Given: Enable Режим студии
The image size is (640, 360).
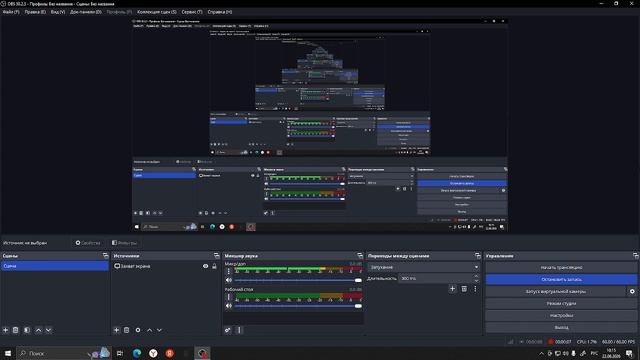Looking at the screenshot, I should [561, 303].
